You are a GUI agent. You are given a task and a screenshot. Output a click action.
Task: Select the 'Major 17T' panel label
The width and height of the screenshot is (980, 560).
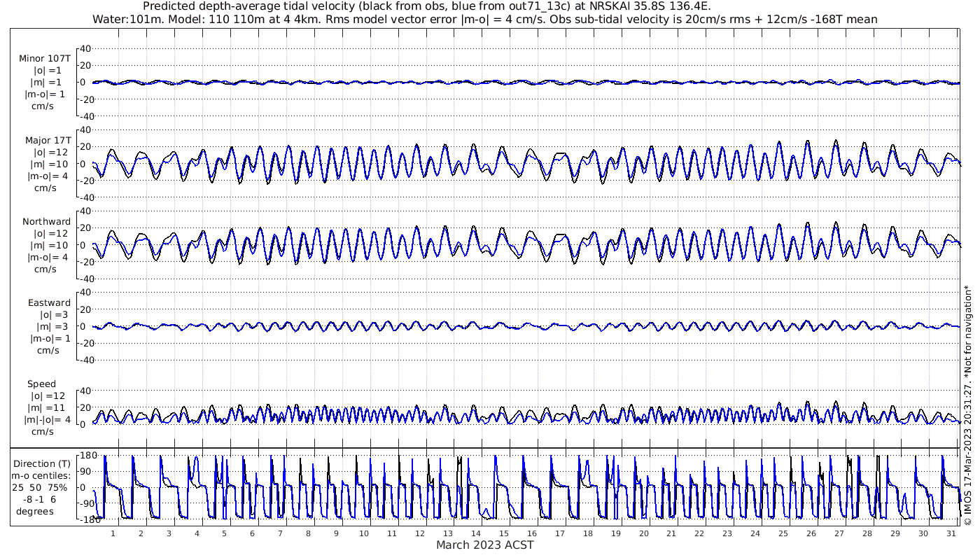point(45,140)
